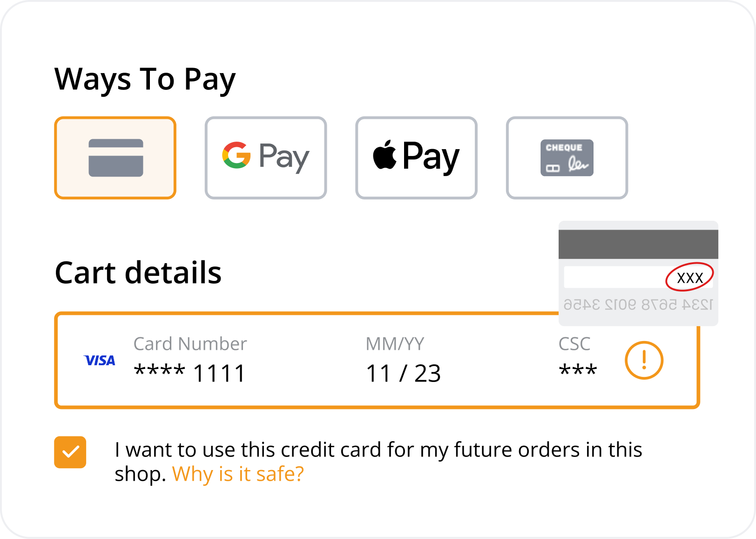Uncheck the save credit card checkbox

(70, 452)
